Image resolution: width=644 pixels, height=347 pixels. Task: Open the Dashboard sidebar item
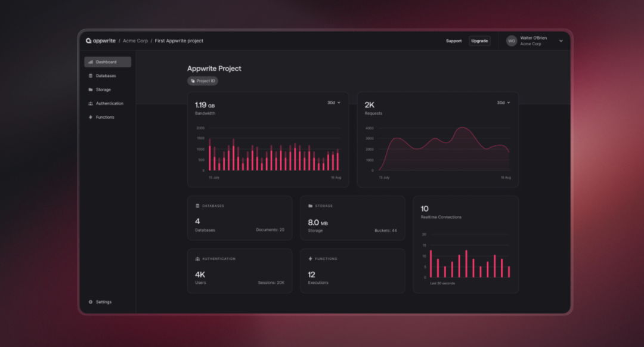coord(107,62)
